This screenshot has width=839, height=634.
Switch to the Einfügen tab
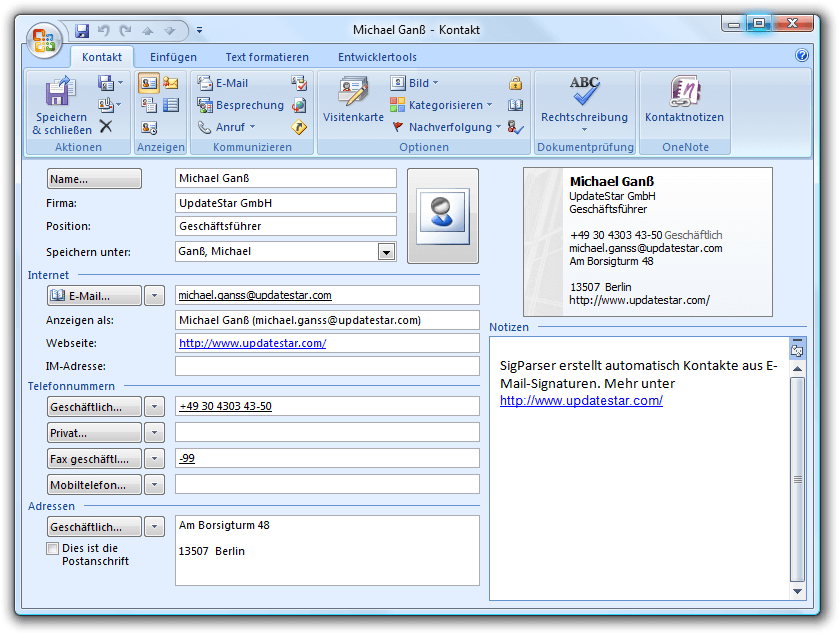click(x=173, y=57)
